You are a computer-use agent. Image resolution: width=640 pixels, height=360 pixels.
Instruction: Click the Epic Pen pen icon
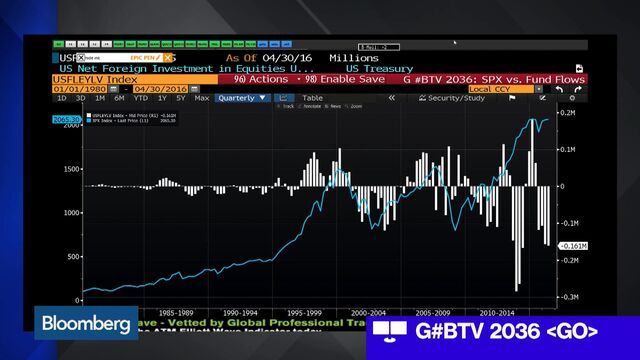click(x=158, y=58)
